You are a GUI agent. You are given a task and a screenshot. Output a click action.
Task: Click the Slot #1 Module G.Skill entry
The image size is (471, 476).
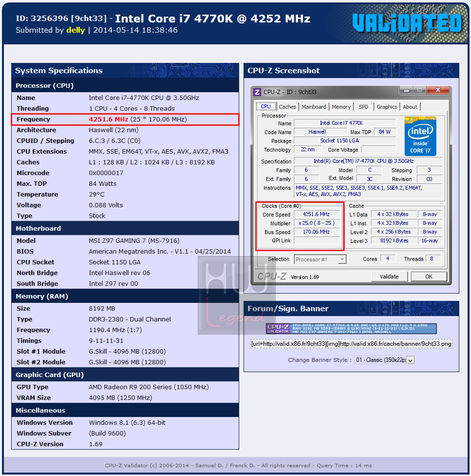coord(127,352)
